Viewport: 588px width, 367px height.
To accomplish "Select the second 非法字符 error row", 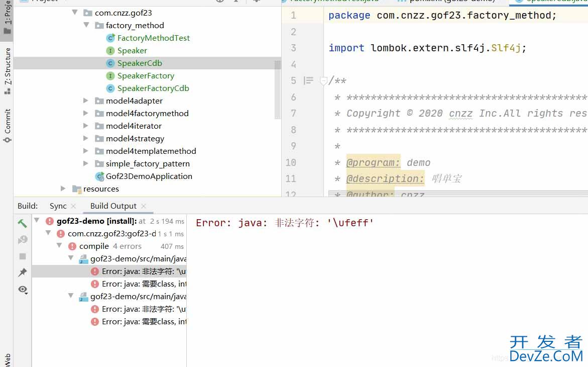I will tap(109, 309).
